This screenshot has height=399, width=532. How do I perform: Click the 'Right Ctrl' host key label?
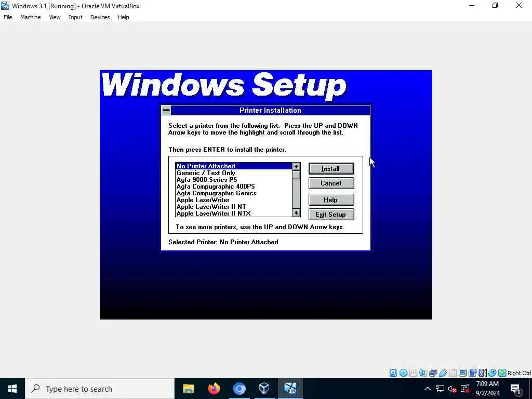(x=519, y=373)
